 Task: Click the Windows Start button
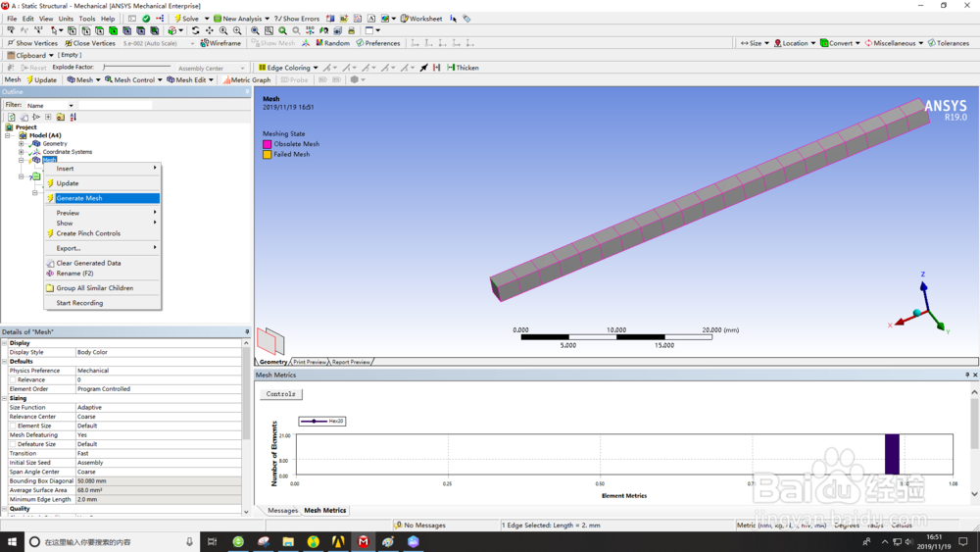(x=12, y=542)
